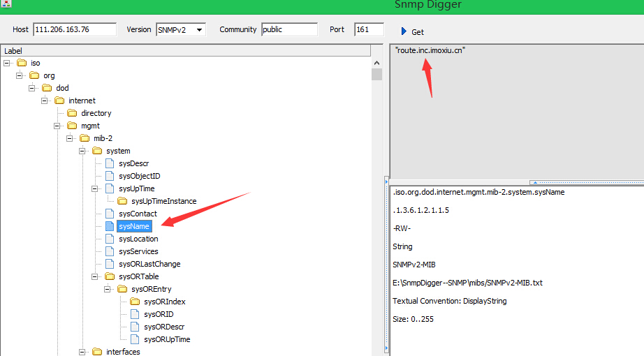The height and width of the screenshot is (356, 644).
Task: Select the directory tree item
Action: tap(96, 113)
